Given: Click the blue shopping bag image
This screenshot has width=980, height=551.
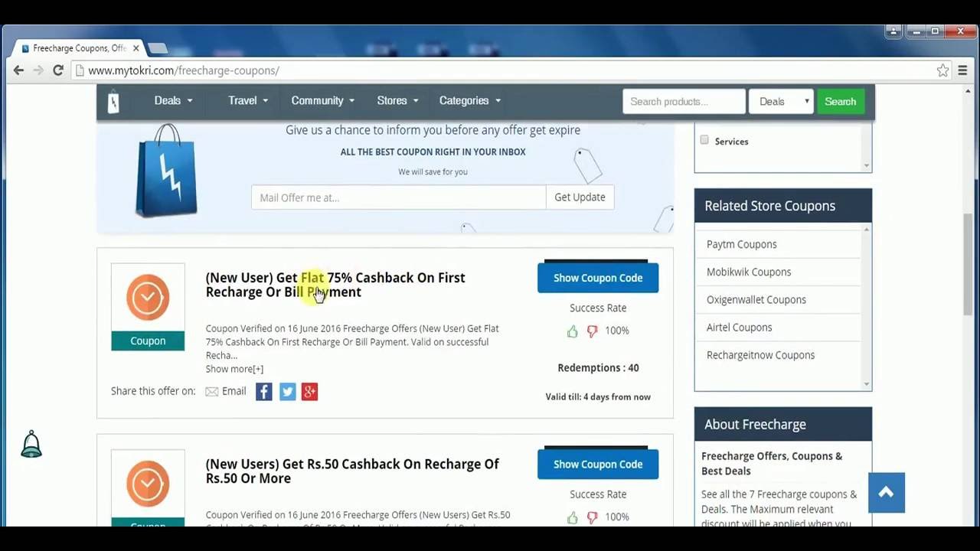Looking at the screenshot, I should tap(166, 171).
